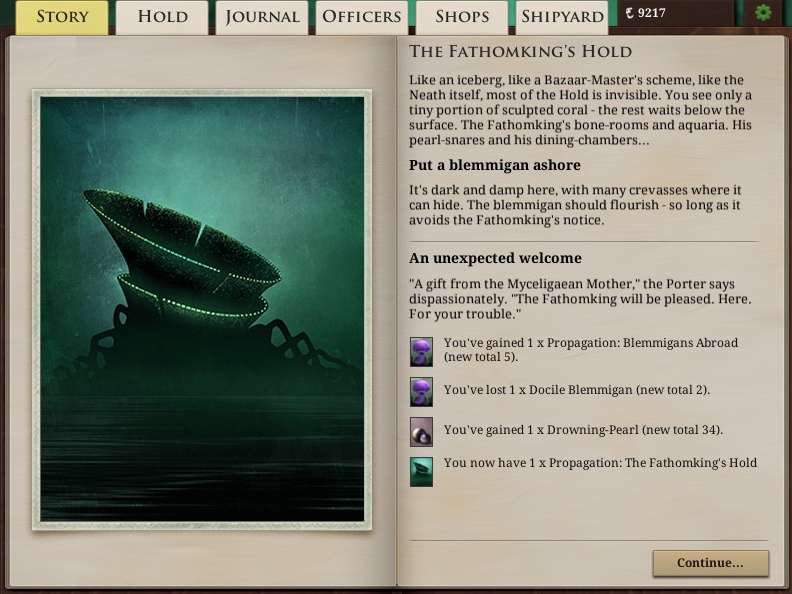Open the Hold tab
Screen dimensions: 792x594
click(x=162, y=17)
